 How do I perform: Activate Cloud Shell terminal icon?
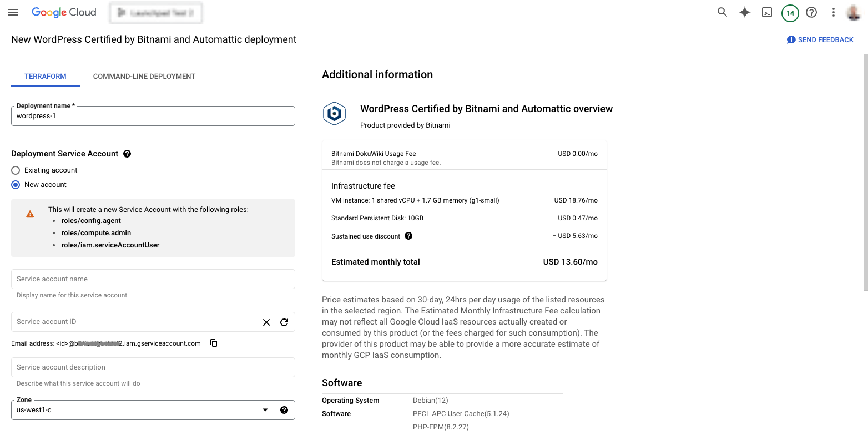point(767,12)
